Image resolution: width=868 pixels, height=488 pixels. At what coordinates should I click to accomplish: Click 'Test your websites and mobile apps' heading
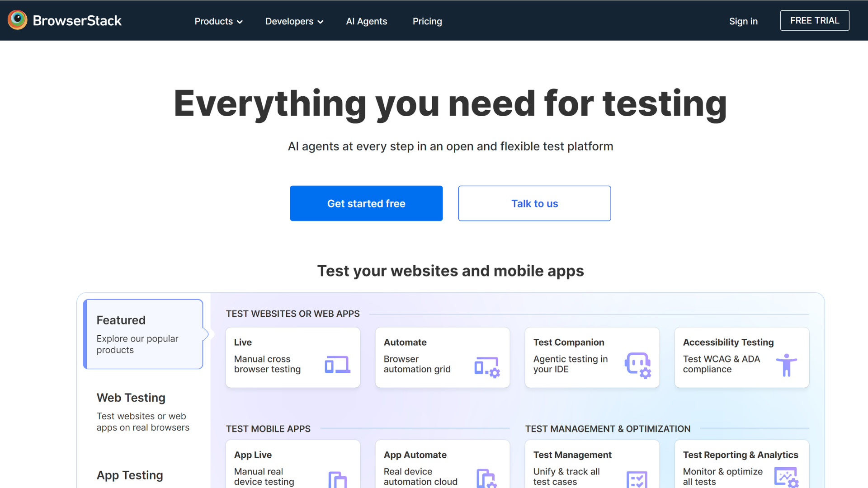point(450,271)
